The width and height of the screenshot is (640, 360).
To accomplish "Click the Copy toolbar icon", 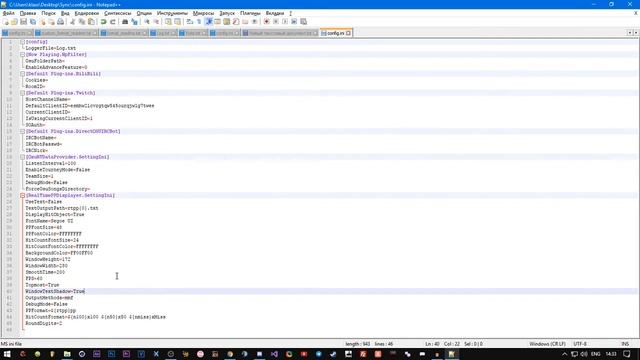I will pyautogui.click(x=82, y=22).
